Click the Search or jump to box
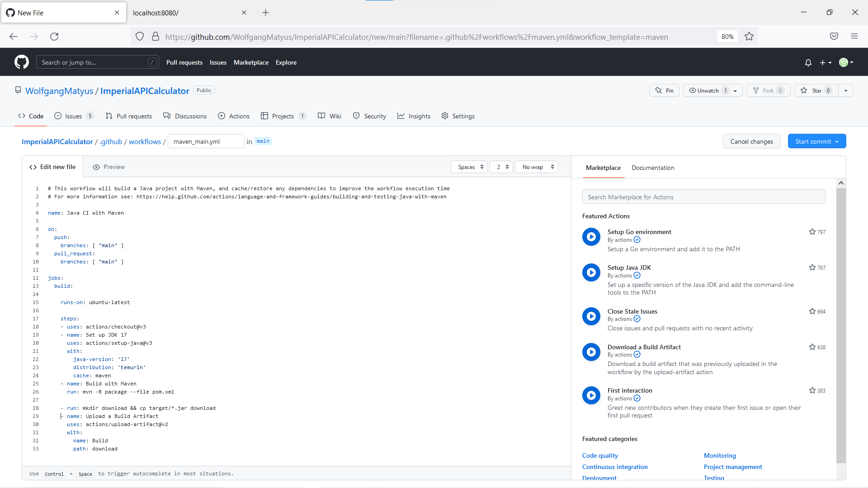The height and width of the screenshot is (488, 868). point(97,62)
